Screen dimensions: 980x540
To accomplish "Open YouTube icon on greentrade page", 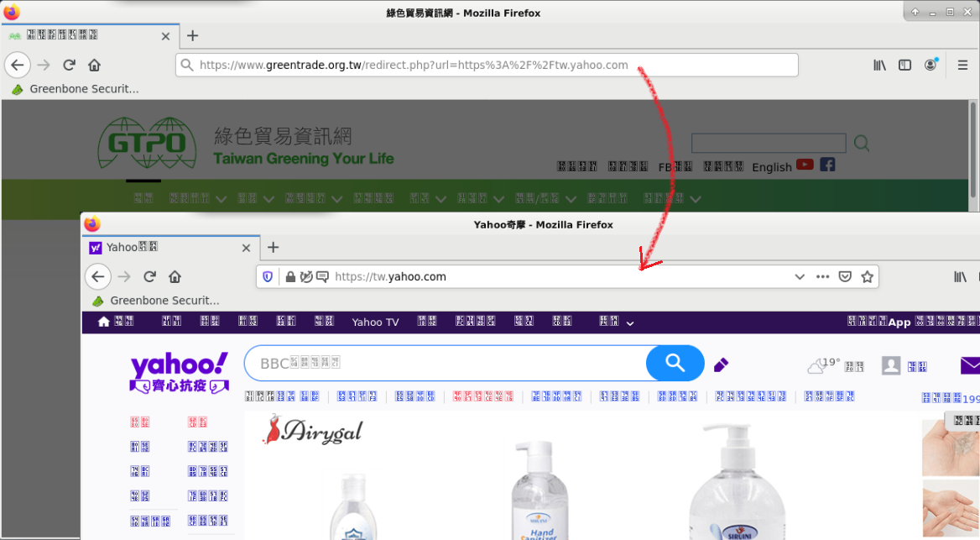I will 805,165.
